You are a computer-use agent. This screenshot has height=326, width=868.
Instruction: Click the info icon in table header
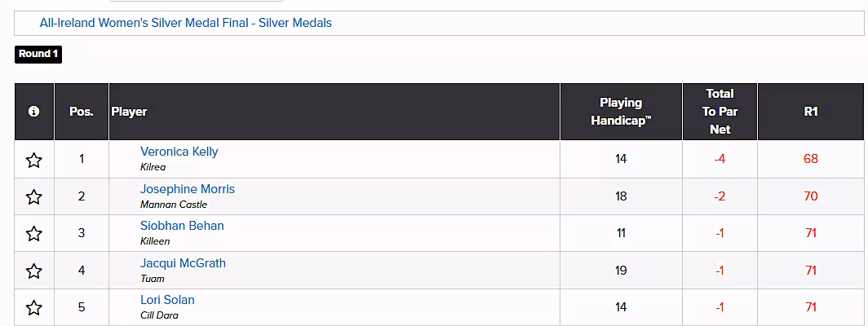(x=33, y=112)
